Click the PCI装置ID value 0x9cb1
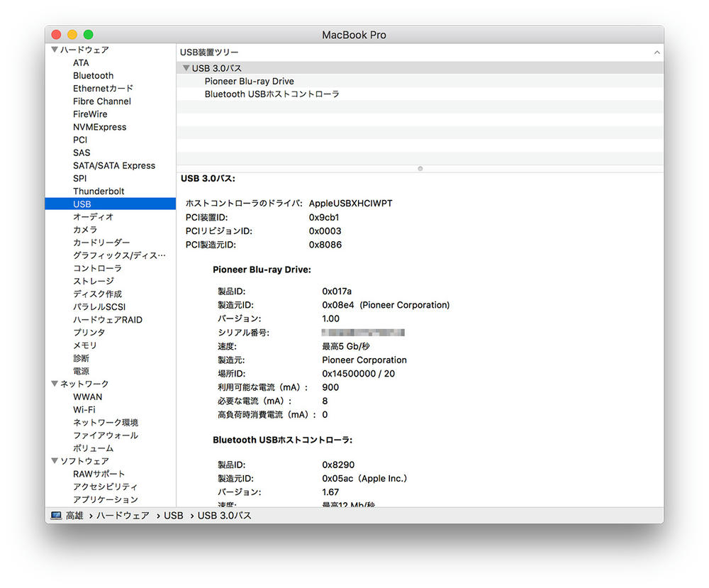The image size is (709, 588). tap(324, 217)
